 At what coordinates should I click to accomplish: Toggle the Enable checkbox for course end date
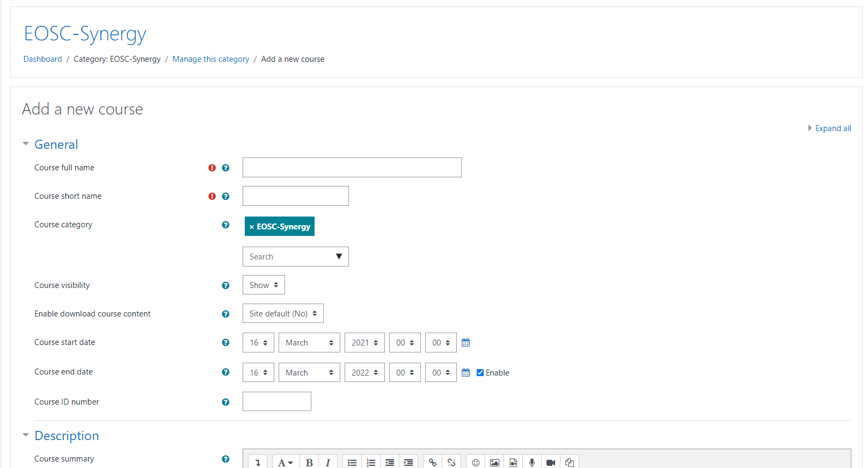(480, 372)
